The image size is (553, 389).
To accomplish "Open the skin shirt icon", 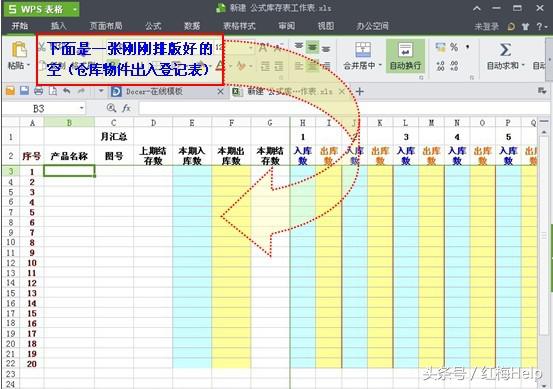I will (x=525, y=26).
